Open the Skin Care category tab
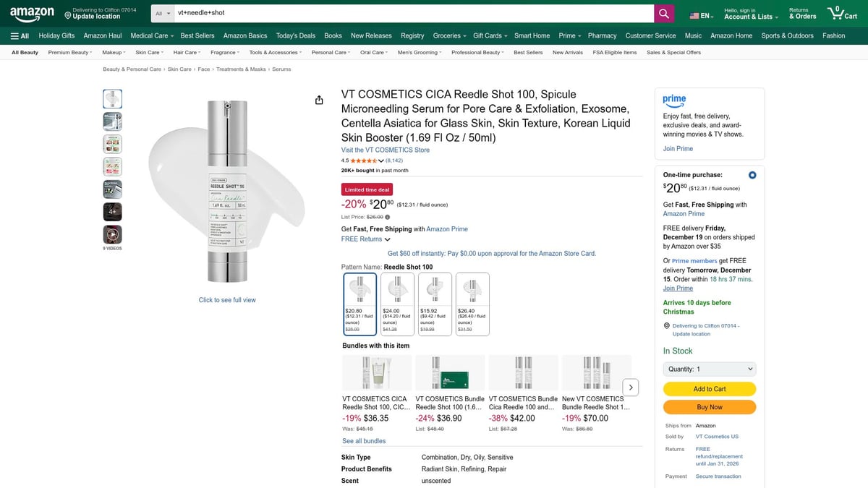868x488 pixels. [x=148, y=51]
